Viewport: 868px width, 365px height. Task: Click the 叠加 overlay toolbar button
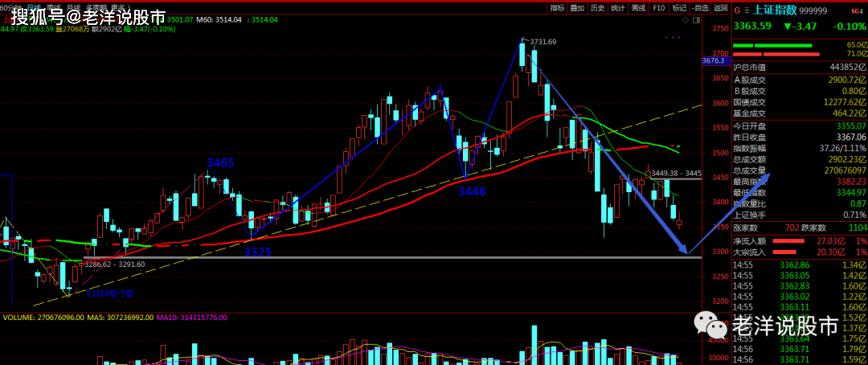(x=577, y=7)
